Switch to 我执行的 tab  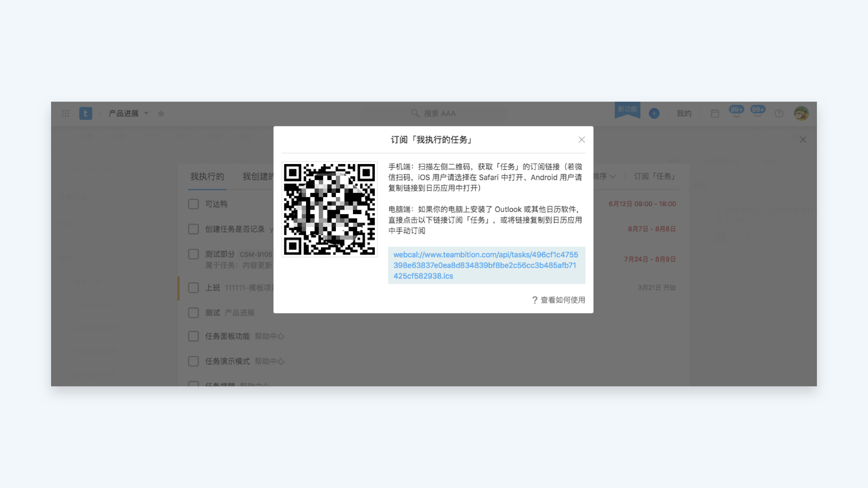coord(207,177)
